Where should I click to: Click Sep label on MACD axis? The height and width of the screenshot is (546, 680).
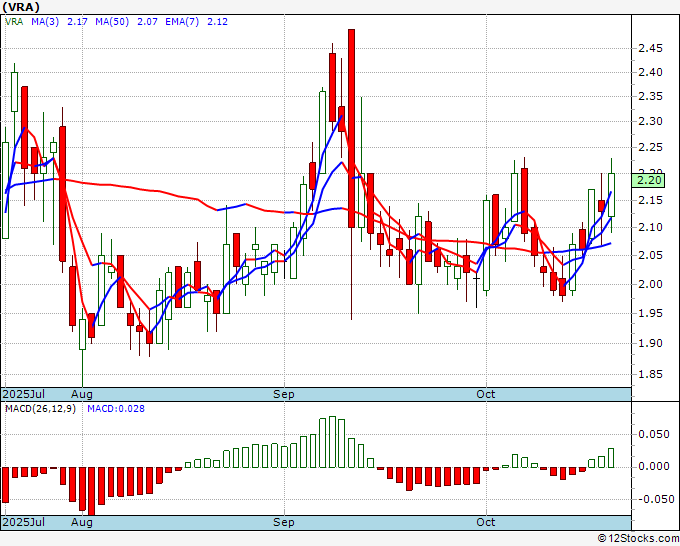pos(284,522)
